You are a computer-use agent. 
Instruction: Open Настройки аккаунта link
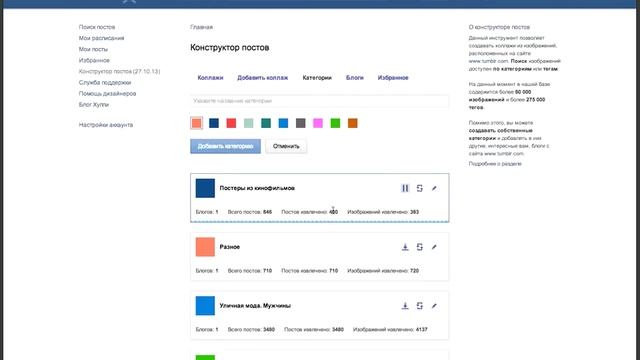pos(106,125)
